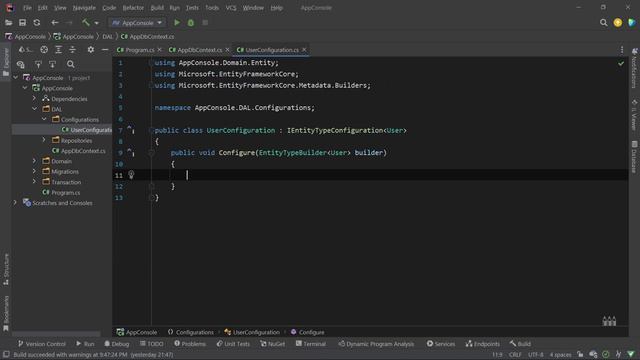This screenshot has height=360, width=640.
Task: Click the Search Everywhere magnifier icon
Action: point(603,23)
